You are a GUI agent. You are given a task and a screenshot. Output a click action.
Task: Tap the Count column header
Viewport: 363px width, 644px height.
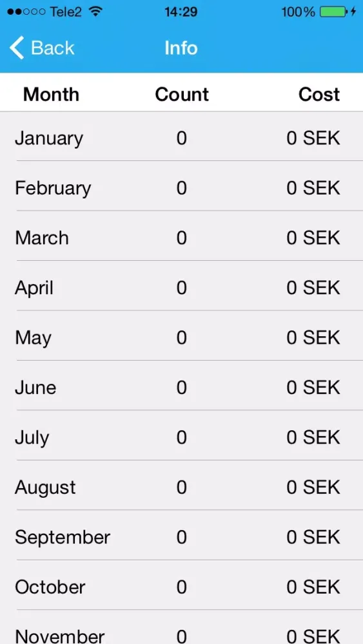(182, 94)
